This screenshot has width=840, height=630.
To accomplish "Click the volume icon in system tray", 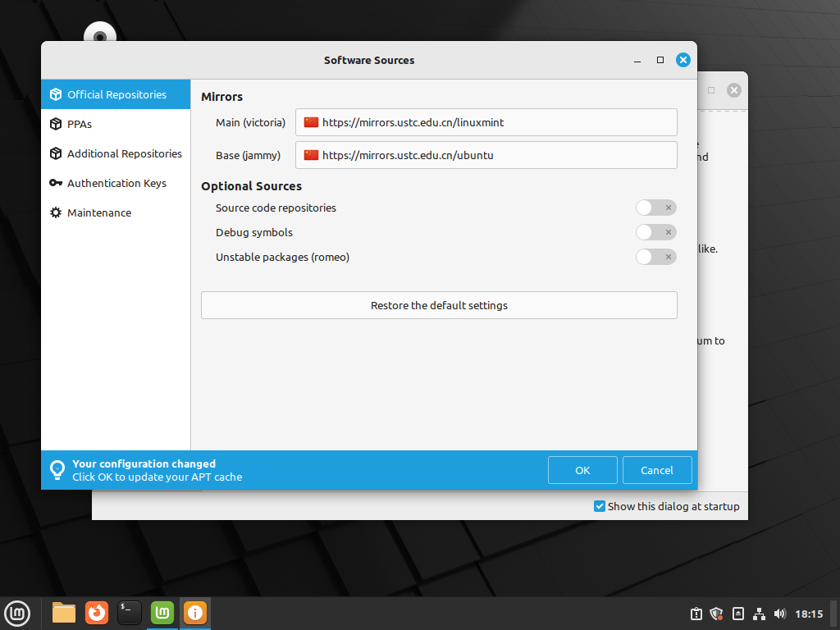I will pos(779,614).
